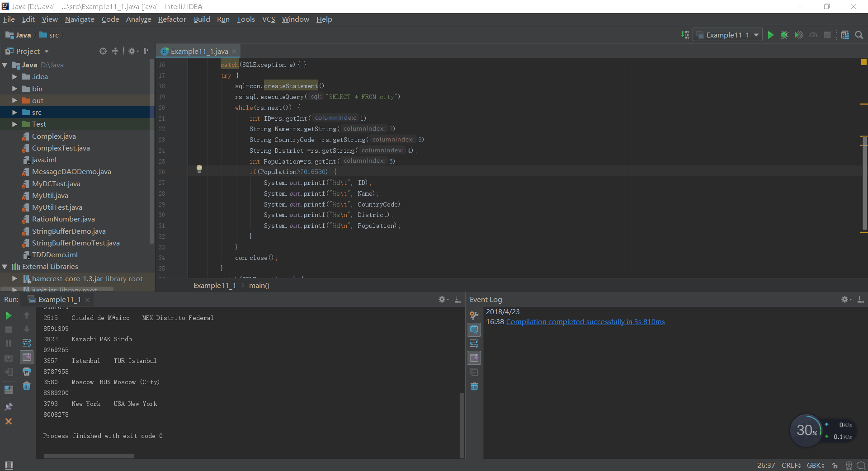Image resolution: width=868 pixels, height=471 pixels.
Task: Click file read-only lock status icon
Action: [x=835, y=466]
